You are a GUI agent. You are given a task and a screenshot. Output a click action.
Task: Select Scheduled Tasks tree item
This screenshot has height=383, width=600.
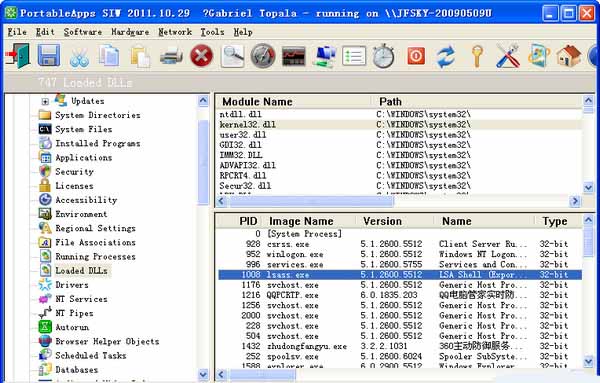(91, 356)
